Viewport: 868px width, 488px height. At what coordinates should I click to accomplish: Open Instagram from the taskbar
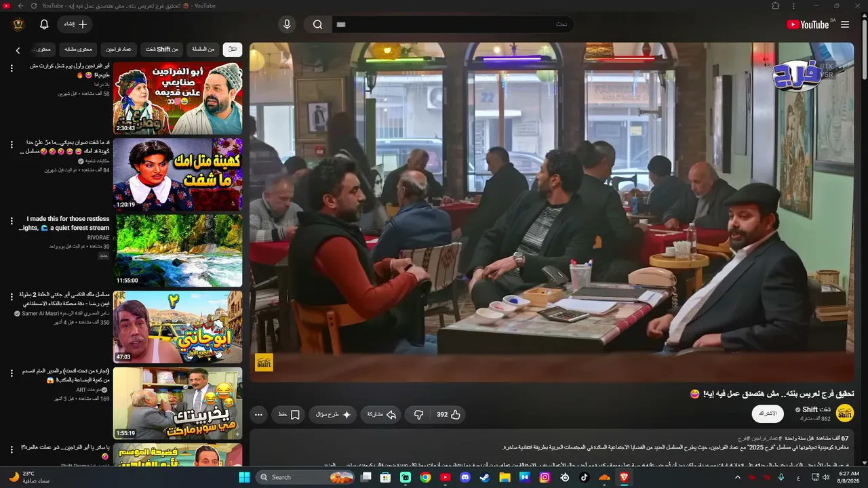pos(545,477)
